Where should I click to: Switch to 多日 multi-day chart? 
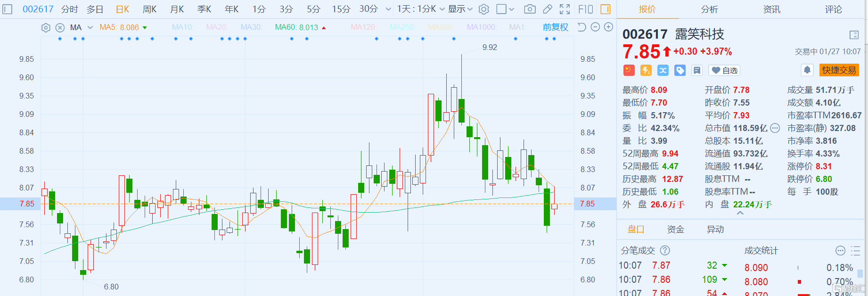[x=95, y=9]
